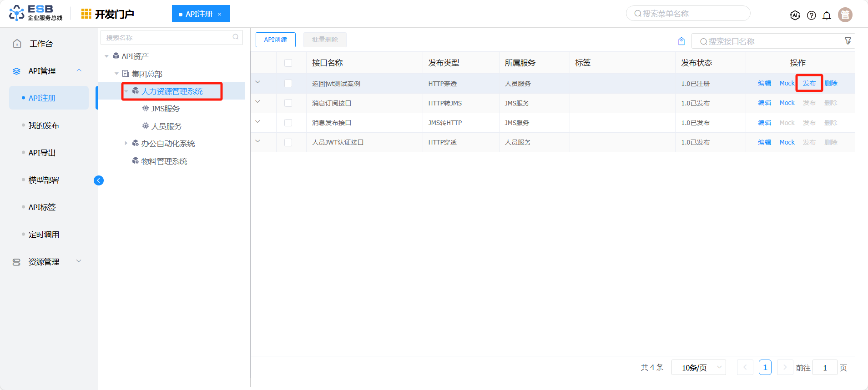The width and height of the screenshot is (868, 390).
Task: Select API导出 from the sidebar
Action: (42, 153)
